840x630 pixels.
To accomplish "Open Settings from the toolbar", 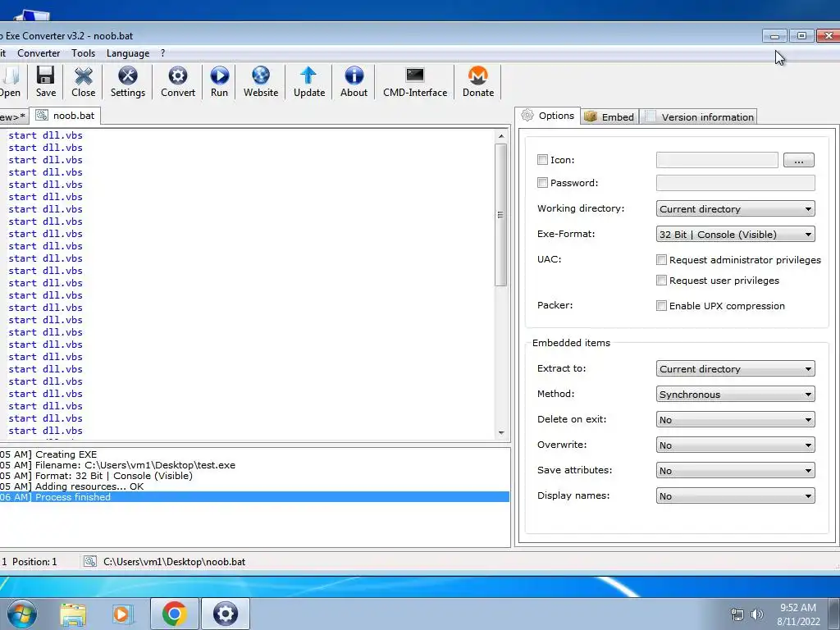I will coord(127,82).
